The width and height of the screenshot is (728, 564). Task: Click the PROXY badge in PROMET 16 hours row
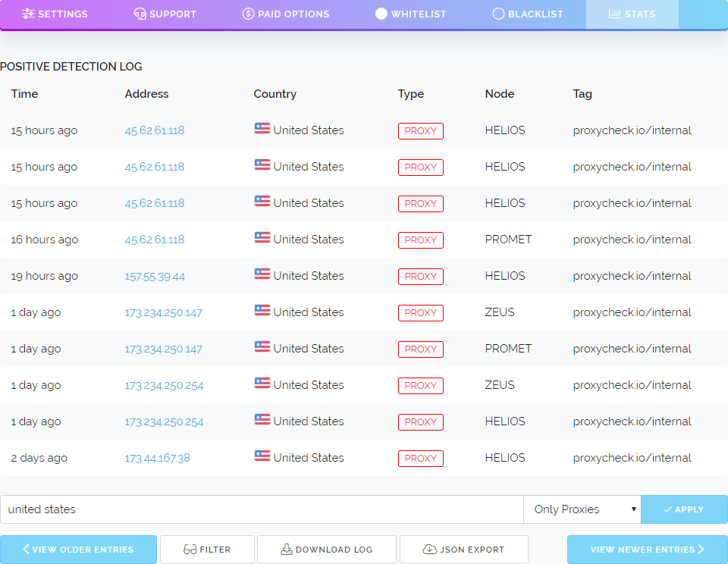420,240
